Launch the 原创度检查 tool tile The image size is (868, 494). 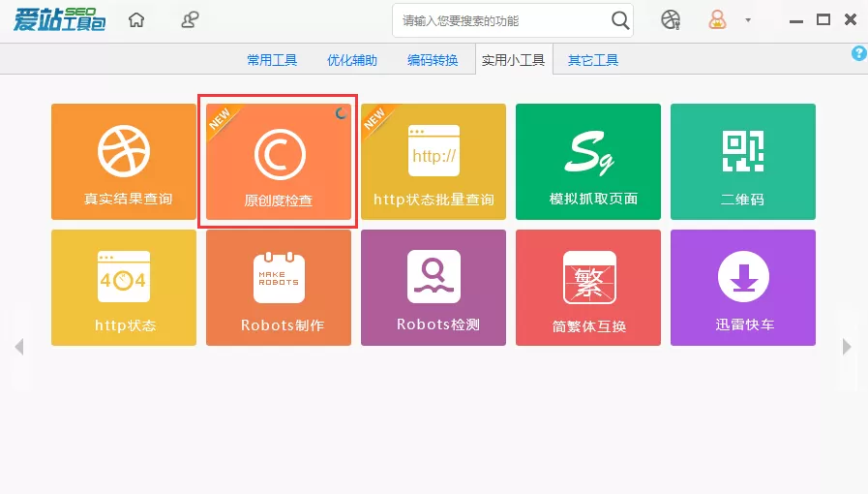coord(279,161)
